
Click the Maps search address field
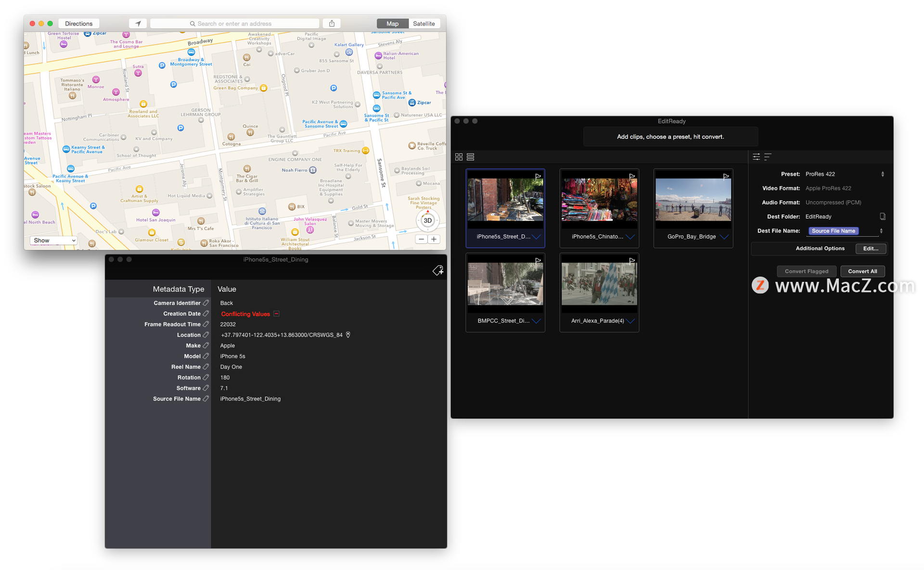pos(235,24)
